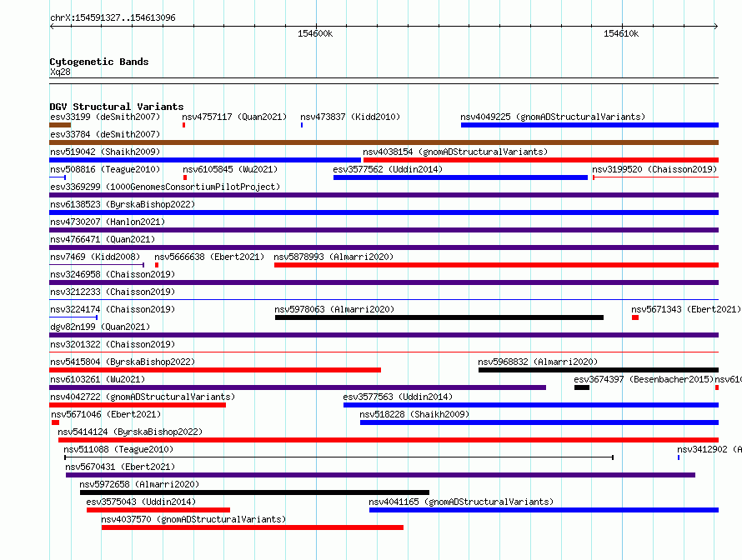This screenshot has height=560, width=742.
Task: Open the nsv3199520 (Chaisson2019) label
Action: pyautogui.click(x=654, y=169)
